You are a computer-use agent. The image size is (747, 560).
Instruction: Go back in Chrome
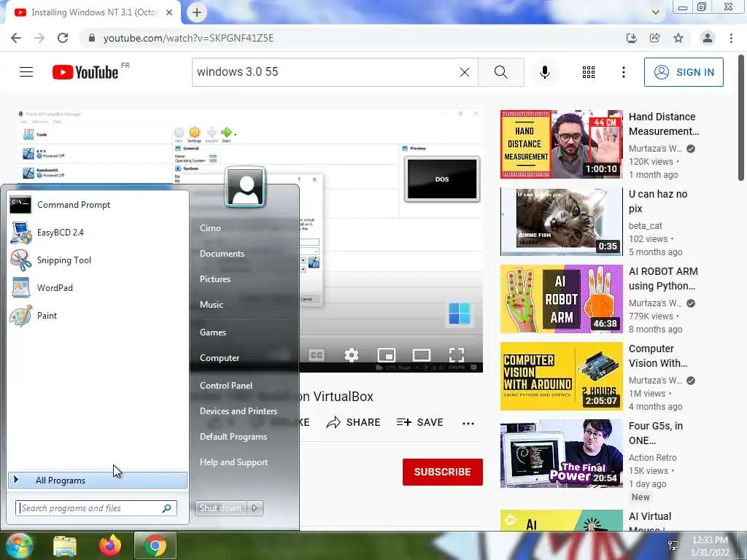pyautogui.click(x=16, y=38)
